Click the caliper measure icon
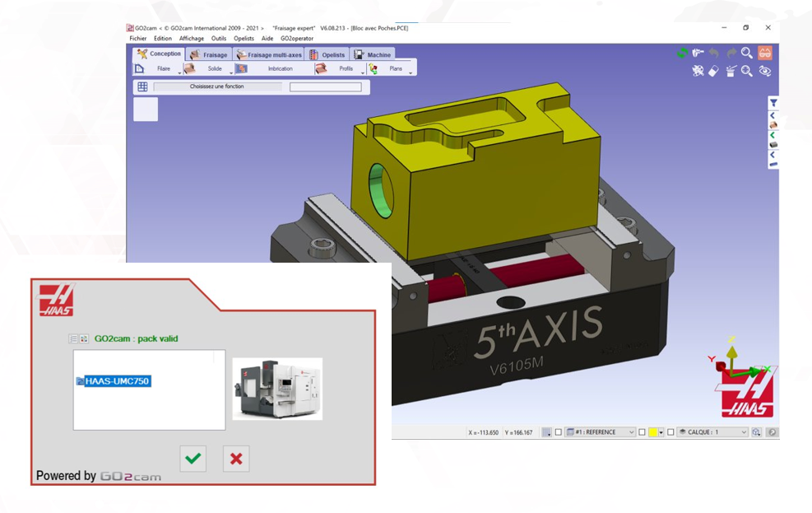 pos(698,53)
